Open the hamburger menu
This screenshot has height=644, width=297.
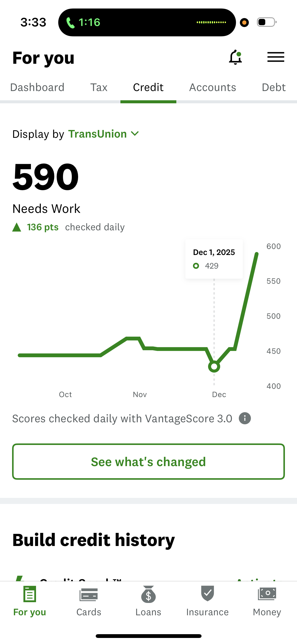(276, 57)
